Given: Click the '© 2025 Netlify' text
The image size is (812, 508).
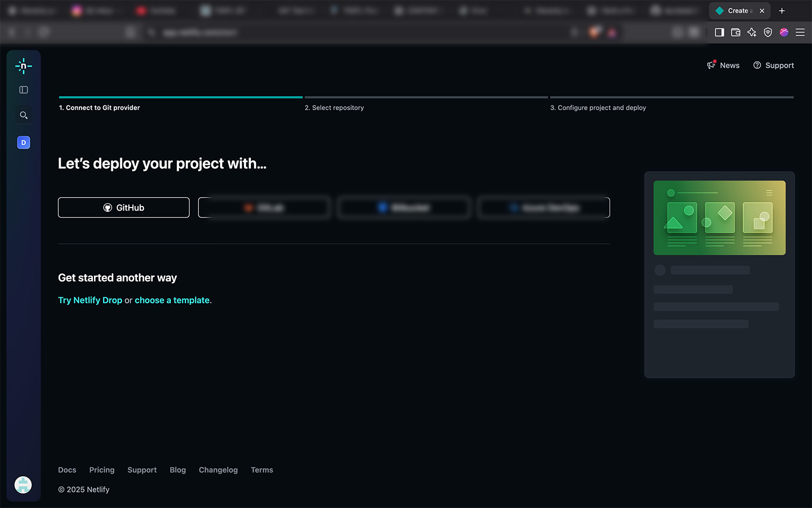Looking at the screenshot, I should [x=84, y=489].
